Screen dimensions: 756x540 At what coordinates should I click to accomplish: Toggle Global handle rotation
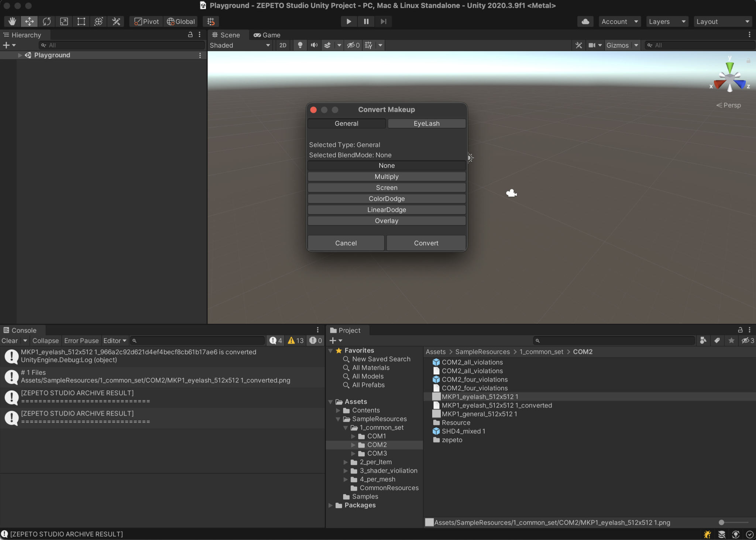pyautogui.click(x=181, y=21)
